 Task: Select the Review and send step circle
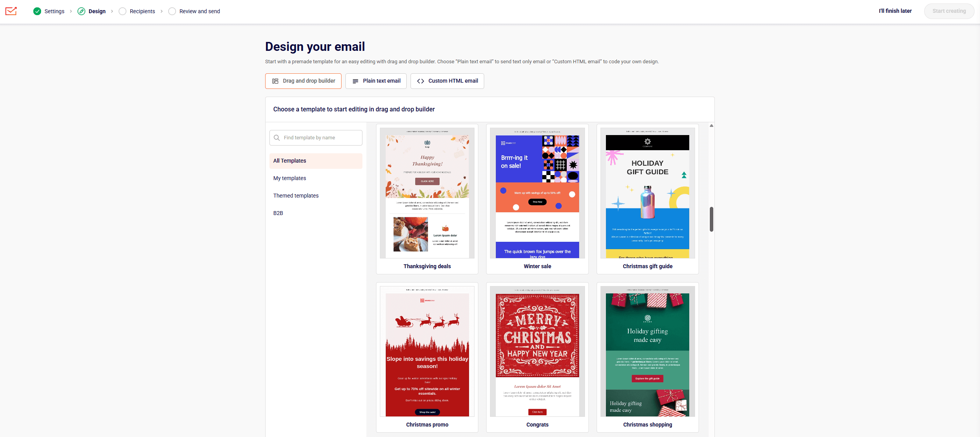(x=172, y=11)
